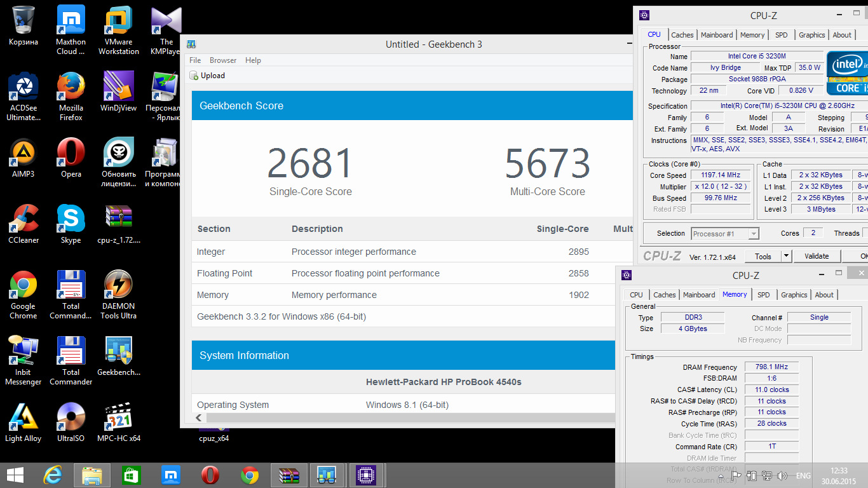Screen dimensions: 868x488
Task: Open Geekbench desktop shortcut
Action: tap(118, 356)
